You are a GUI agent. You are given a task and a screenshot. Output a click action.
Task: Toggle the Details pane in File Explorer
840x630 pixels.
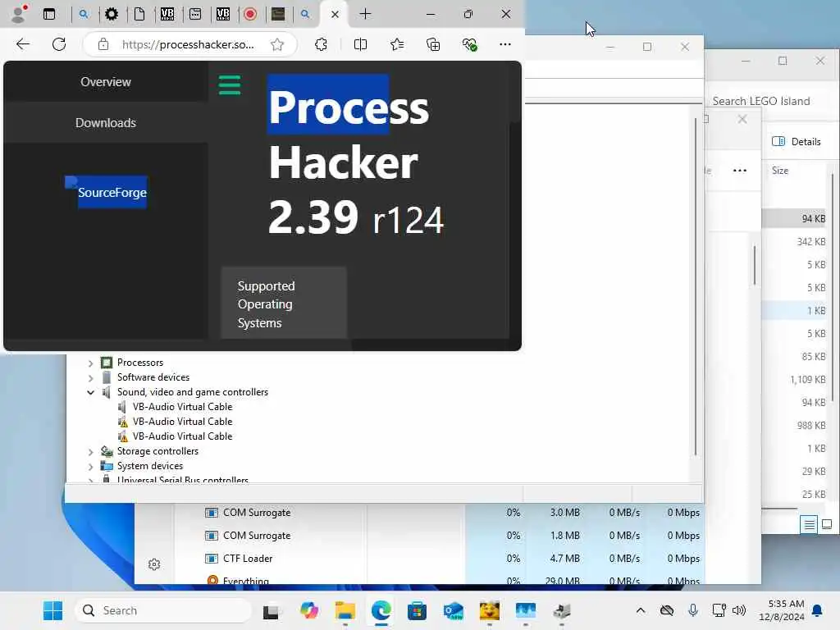pos(797,141)
